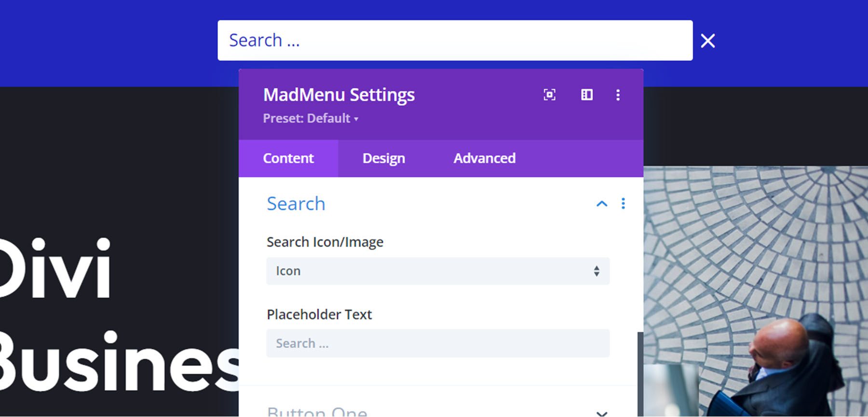The width and height of the screenshot is (868, 417).
Task: Click the top Search input field
Action: click(x=455, y=41)
